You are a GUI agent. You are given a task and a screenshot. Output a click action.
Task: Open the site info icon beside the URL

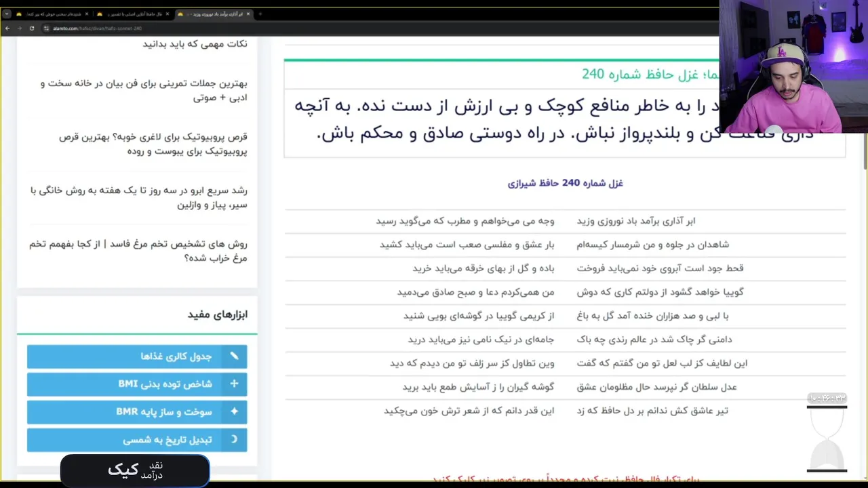coord(47,28)
